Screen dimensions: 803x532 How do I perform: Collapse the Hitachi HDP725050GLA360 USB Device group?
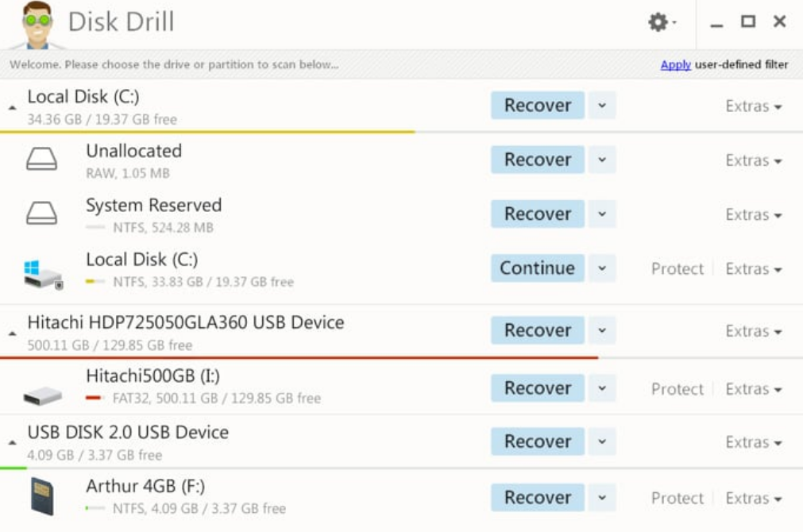click(x=12, y=333)
